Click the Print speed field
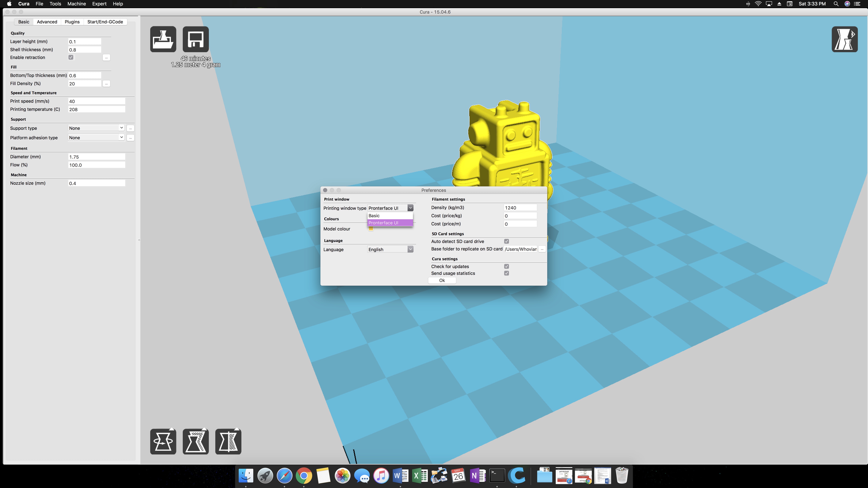Viewport: 868px width, 488px height. (x=97, y=101)
